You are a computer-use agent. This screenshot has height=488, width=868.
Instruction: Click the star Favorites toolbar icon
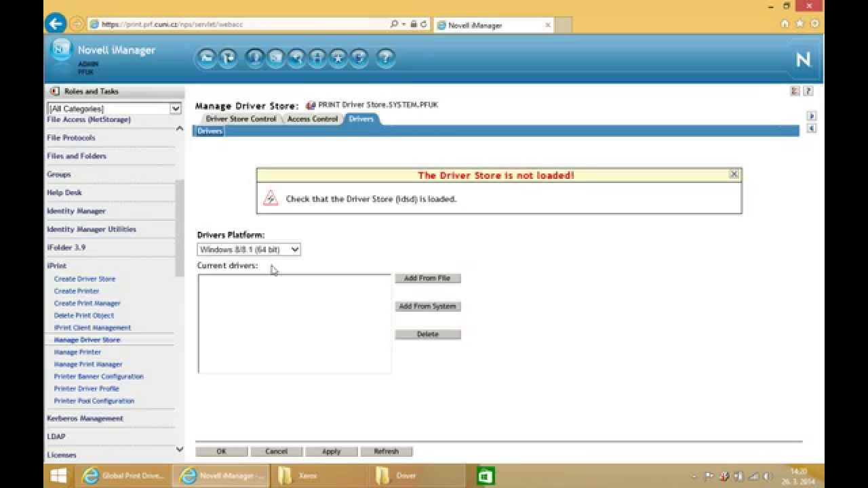pos(338,58)
